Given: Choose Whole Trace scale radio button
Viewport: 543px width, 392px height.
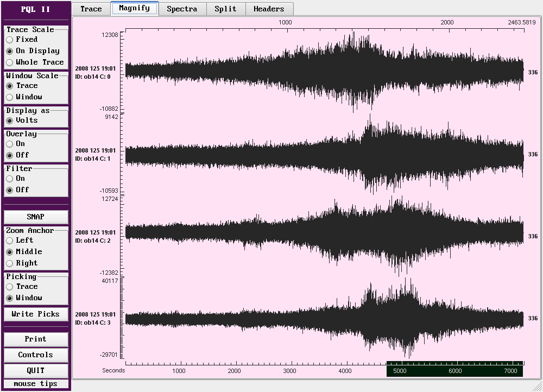Looking at the screenshot, I should (x=10, y=62).
